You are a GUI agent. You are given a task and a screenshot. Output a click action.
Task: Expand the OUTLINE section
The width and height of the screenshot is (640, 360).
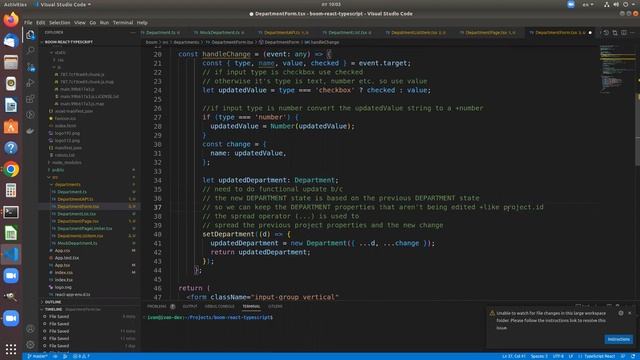click(53, 302)
